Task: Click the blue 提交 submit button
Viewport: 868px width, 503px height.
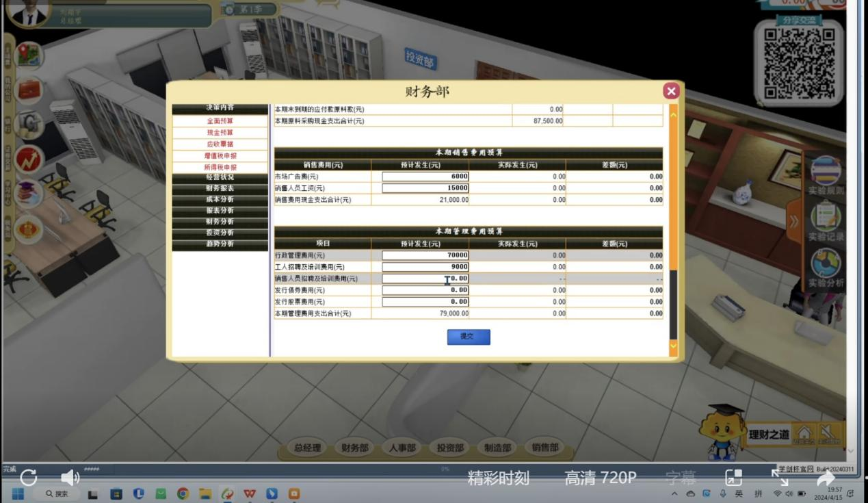Action: [x=469, y=337]
